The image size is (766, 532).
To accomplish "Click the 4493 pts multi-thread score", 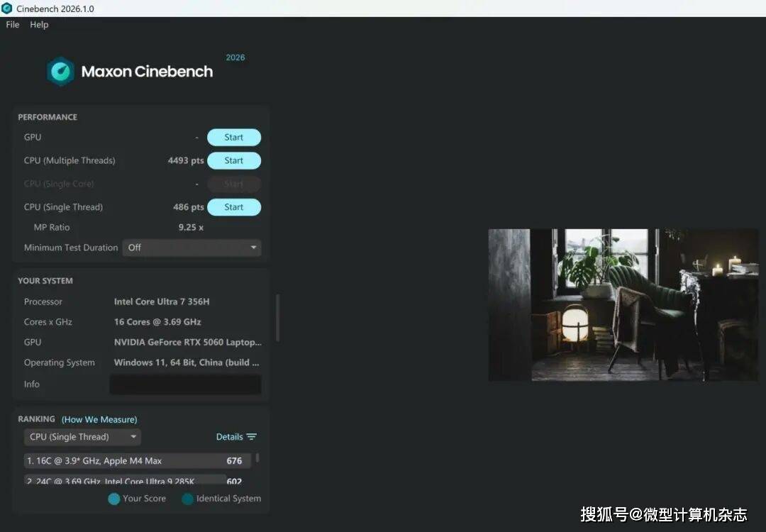I will click(x=186, y=161).
